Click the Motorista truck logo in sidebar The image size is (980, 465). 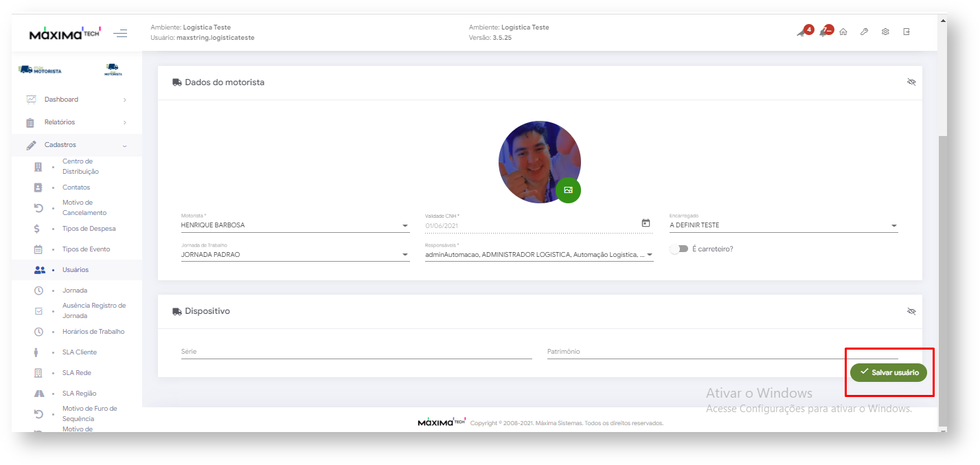pyautogui.click(x=40, y=70)
